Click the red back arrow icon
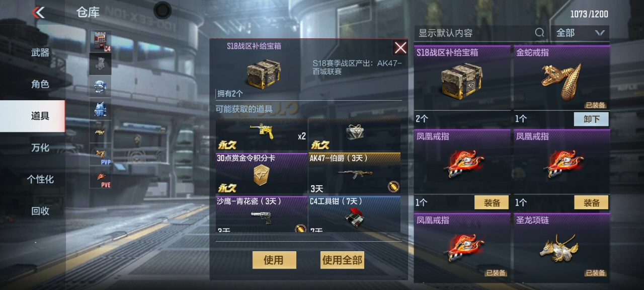The image size is (644, 290). click(x=38, y=13)
